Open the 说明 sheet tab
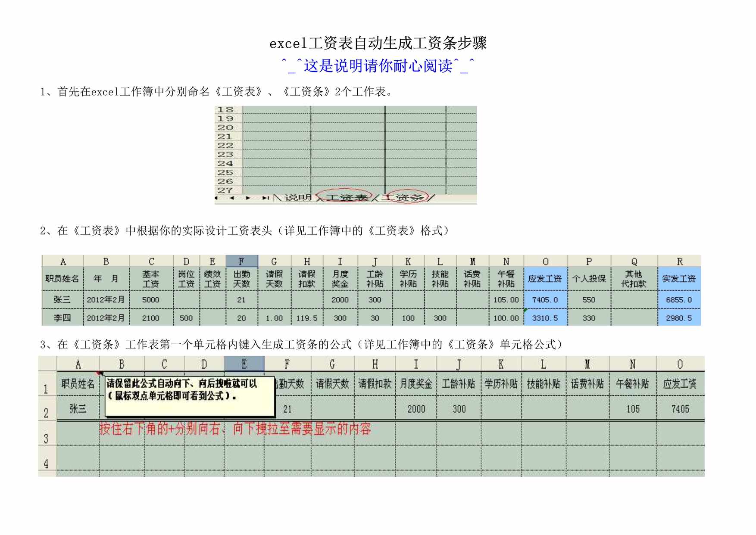Viewport: 756px width, 535px height. coord(297,197)
